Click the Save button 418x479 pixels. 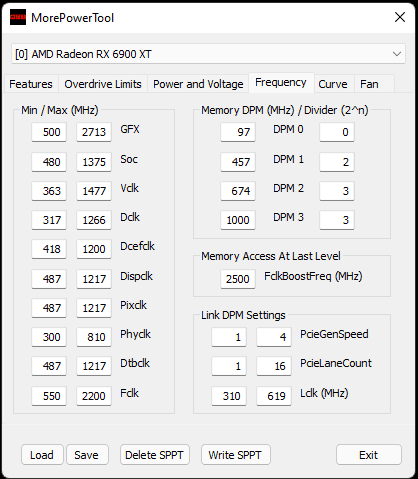pyautogui.click(x=87, y=455)
